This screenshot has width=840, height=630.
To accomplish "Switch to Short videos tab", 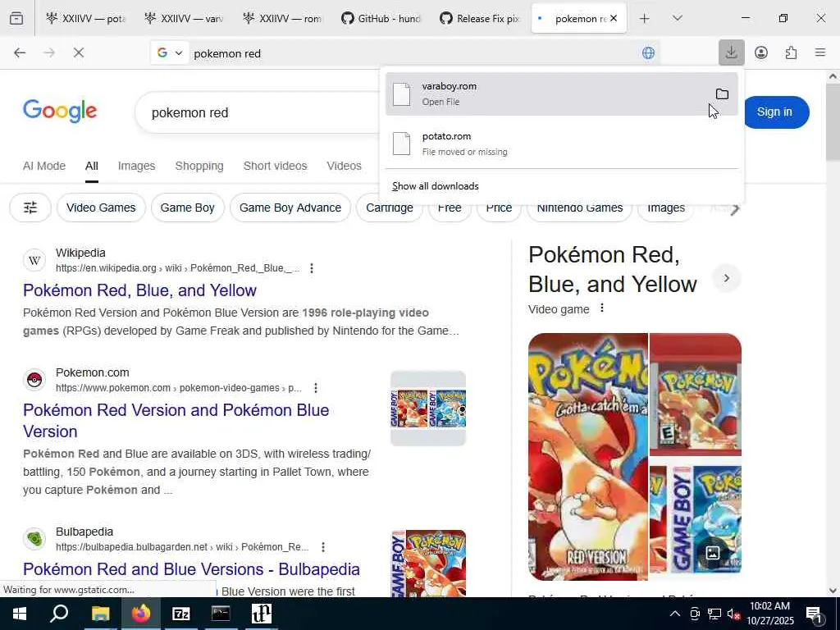I will [x=275, y=166].
